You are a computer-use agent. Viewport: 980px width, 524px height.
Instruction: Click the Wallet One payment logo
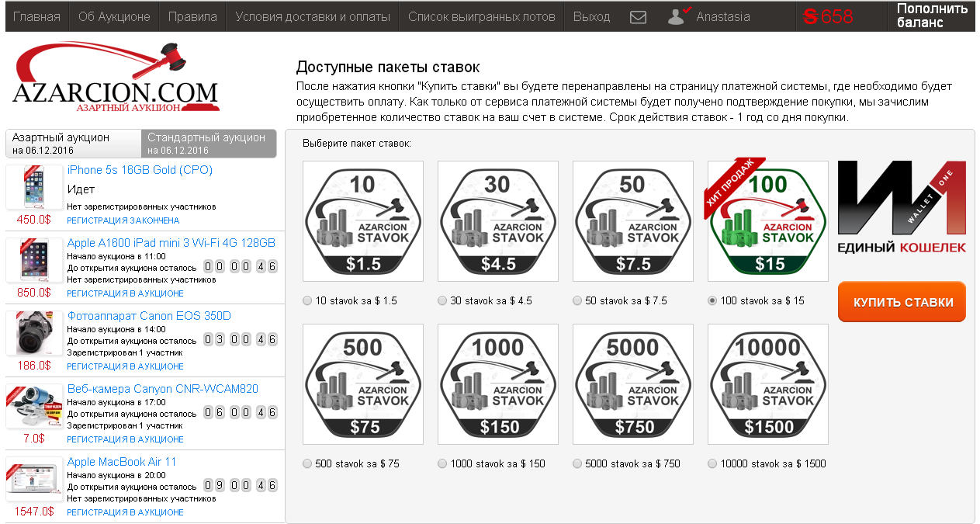point(902,207)
